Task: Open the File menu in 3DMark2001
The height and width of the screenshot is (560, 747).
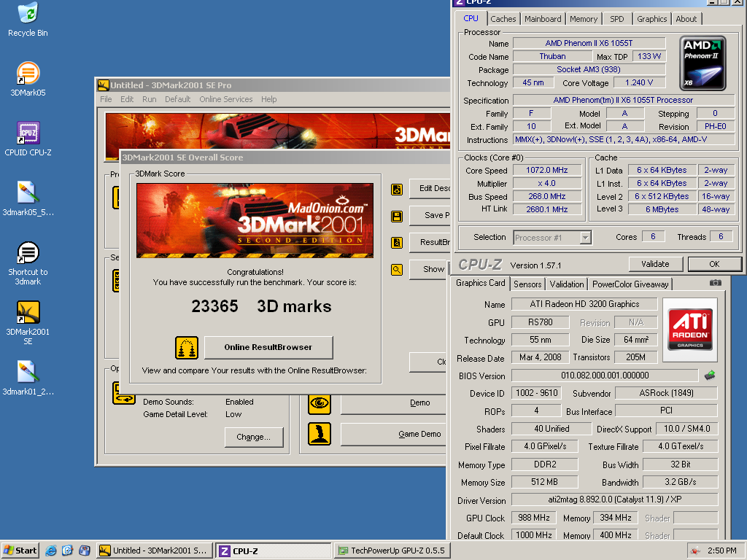Action: [x=106, y=99]
